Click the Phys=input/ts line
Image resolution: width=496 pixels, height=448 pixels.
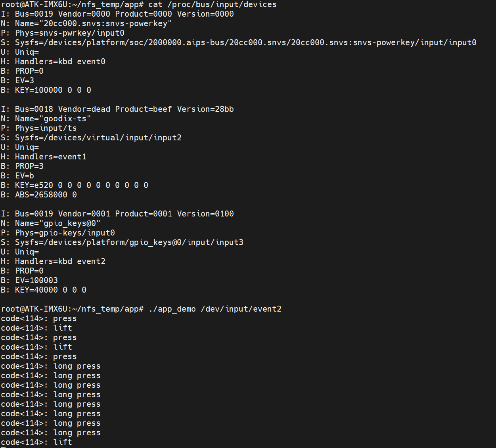coord(46,128)
